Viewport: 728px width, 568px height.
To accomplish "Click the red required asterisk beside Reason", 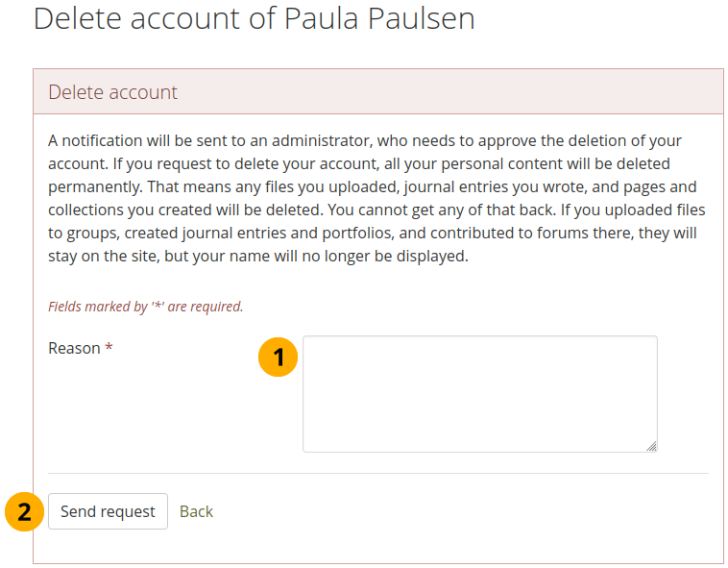I will point(109,348).
